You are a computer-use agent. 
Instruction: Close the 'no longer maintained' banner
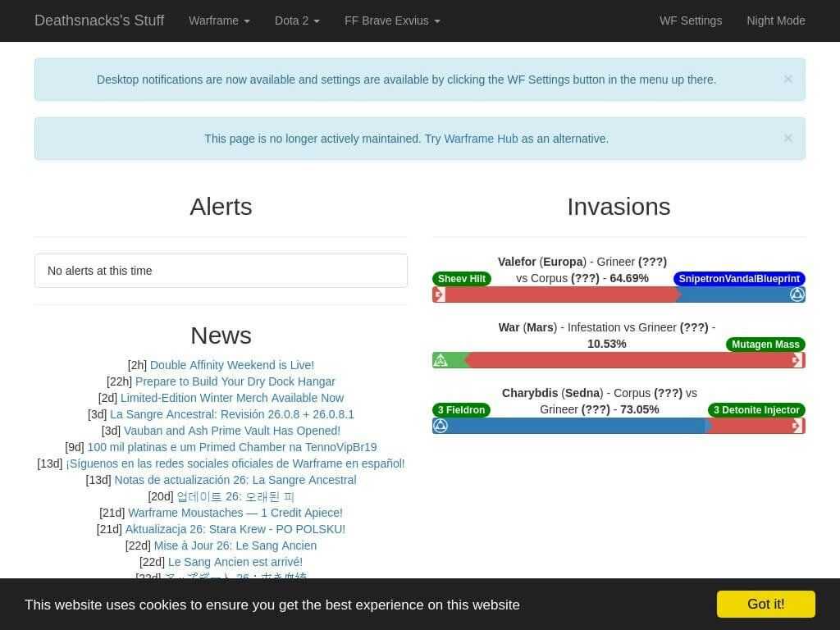coord(788,138)
